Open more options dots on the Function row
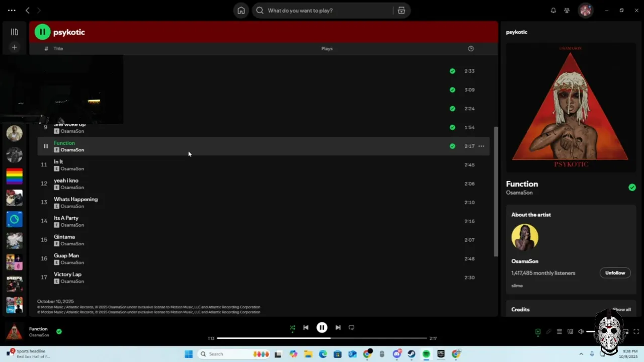 [x=481, y=146]
